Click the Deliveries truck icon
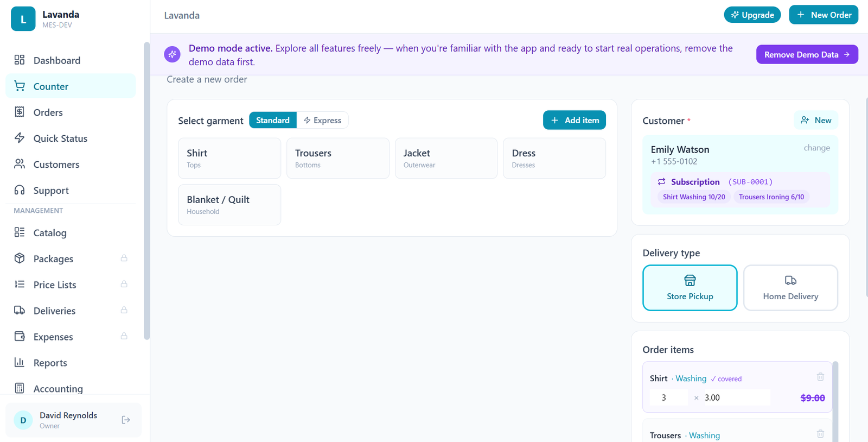This screenshot has height=442, width=868. (x=20, y=311)
